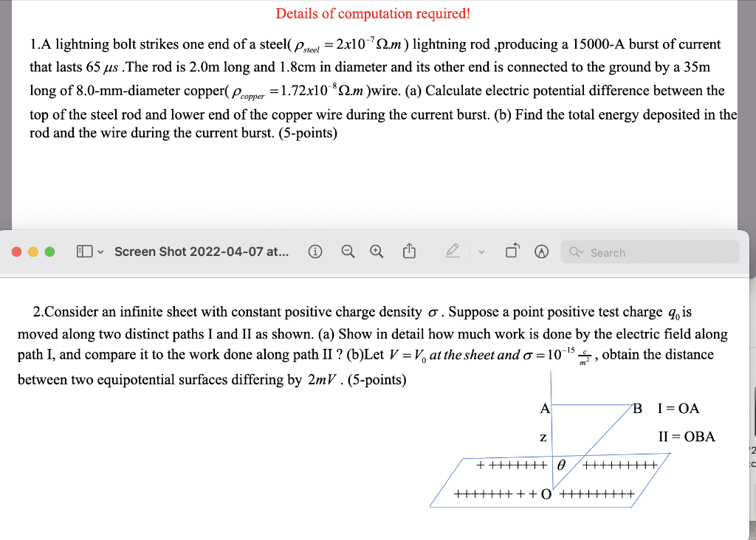The width and height of the screenshot is (756, 540).
Task: Open the Share sheet
Action: 410,252
